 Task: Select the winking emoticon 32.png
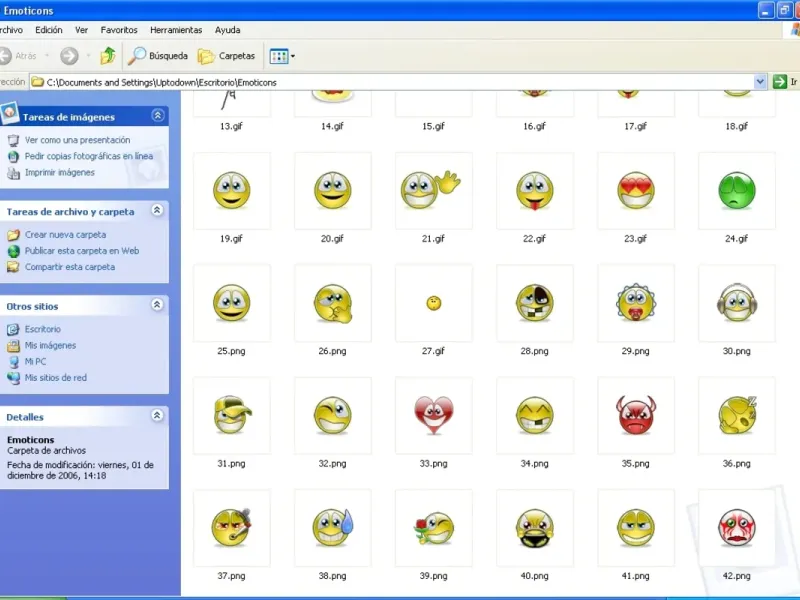(x=333, y=415)
